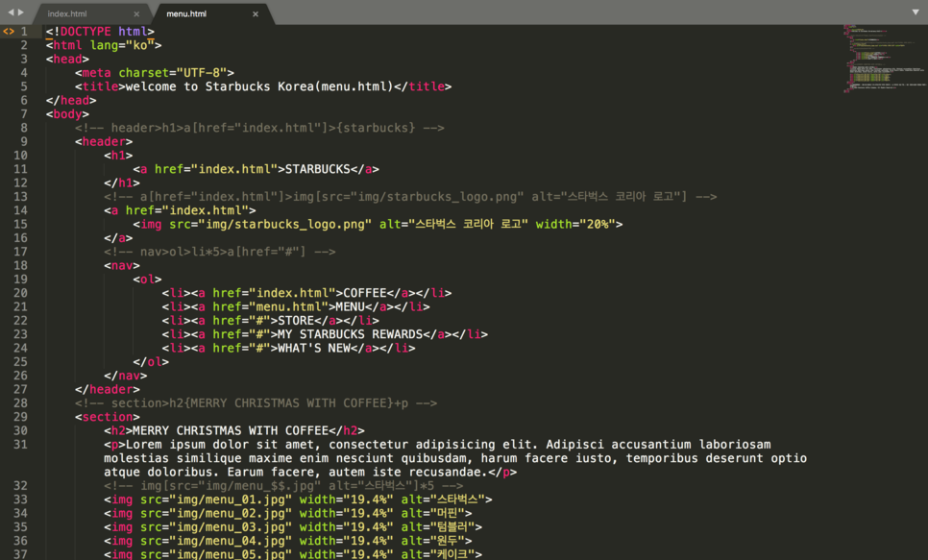The width and height of the screenshot is (928, 560).
Task: Click the opening <section> tag
Action: pyautogui.click(x=108, y=417)
